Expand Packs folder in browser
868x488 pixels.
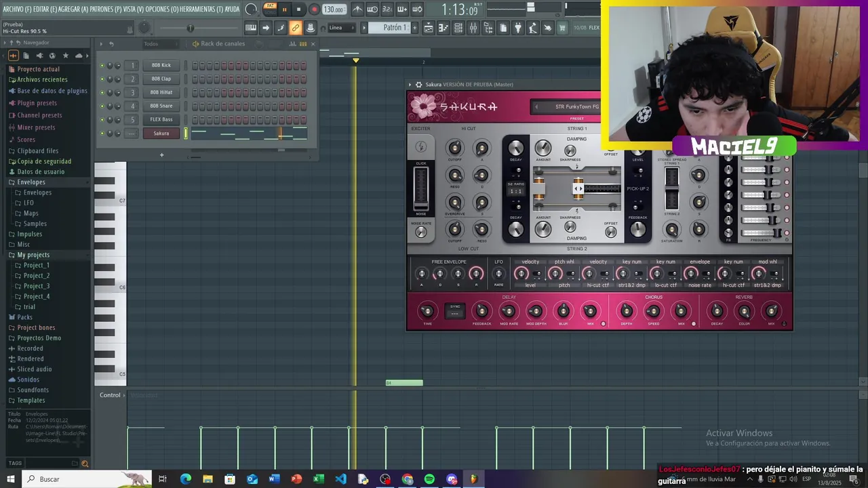pos(24,317)
